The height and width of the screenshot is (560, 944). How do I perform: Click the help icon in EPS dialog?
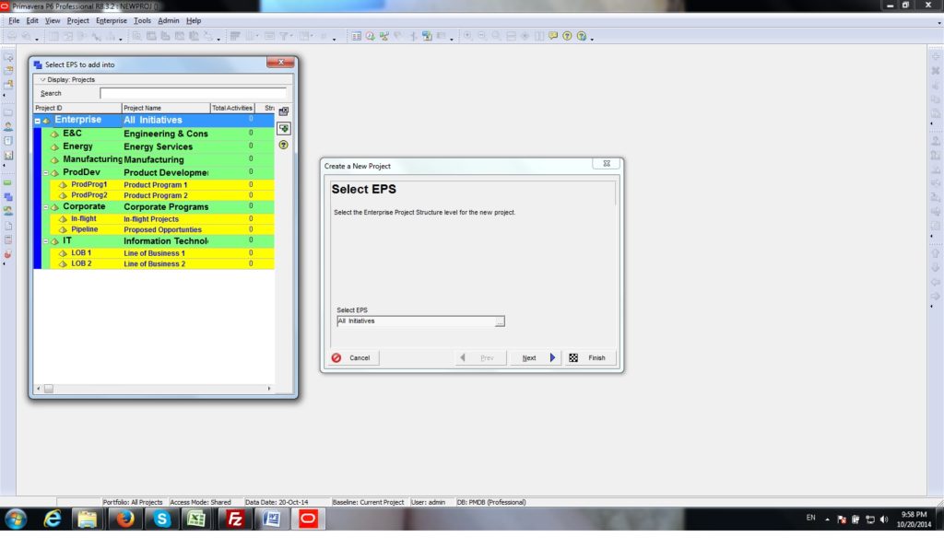tap(284, 145)
